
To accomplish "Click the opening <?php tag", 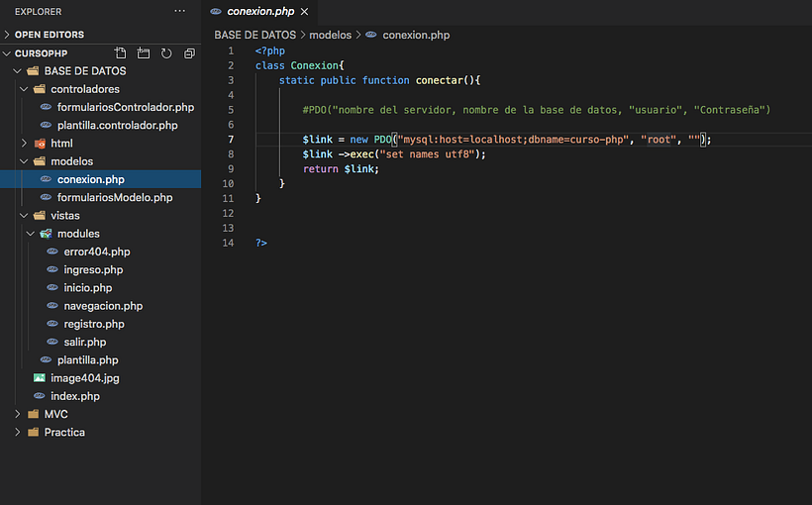I will (x=269, y=50).
